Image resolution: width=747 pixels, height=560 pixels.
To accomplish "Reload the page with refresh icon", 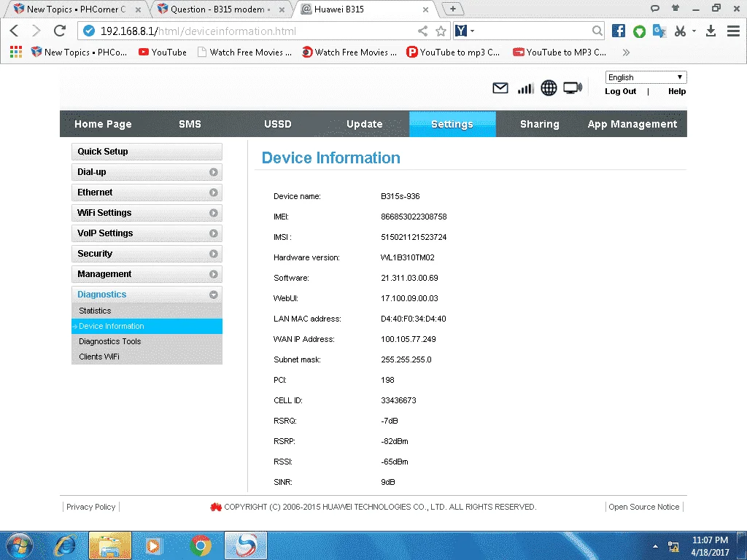I will click(60, 31).
